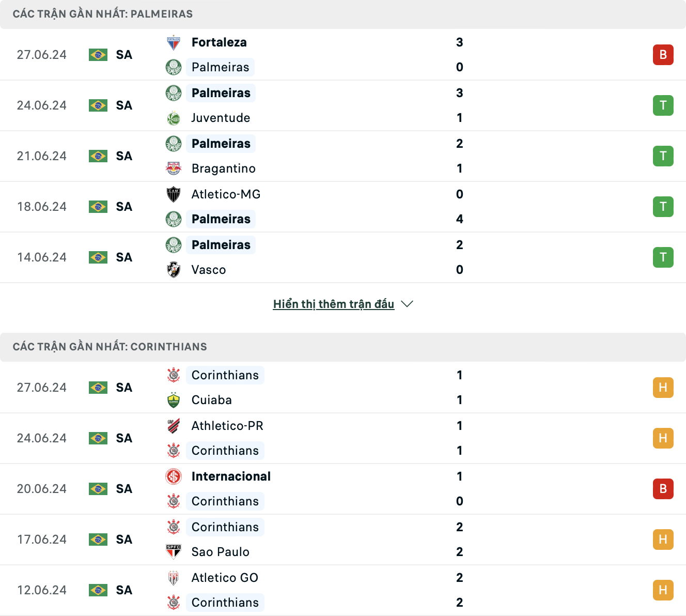The image size is (686, 616).
Task: Click the Athletico-PR club logo
Action: point(174,426)
